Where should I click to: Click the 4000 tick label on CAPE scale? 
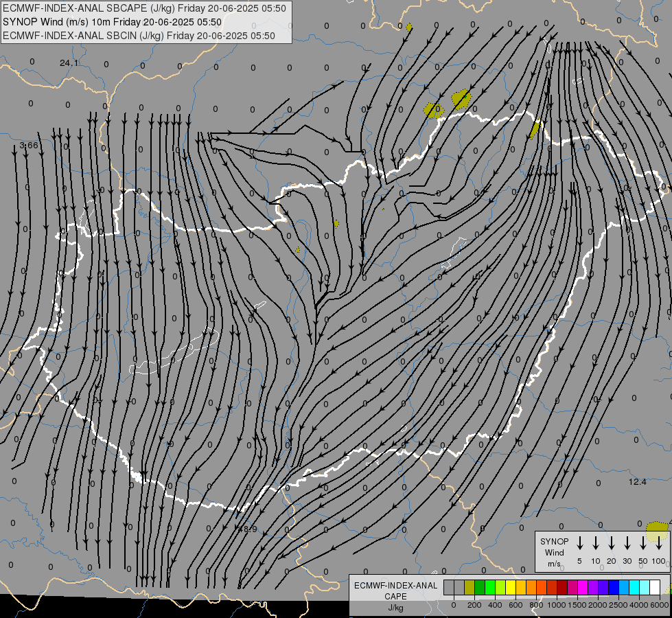pyautogui.click(x=639, y=605)
